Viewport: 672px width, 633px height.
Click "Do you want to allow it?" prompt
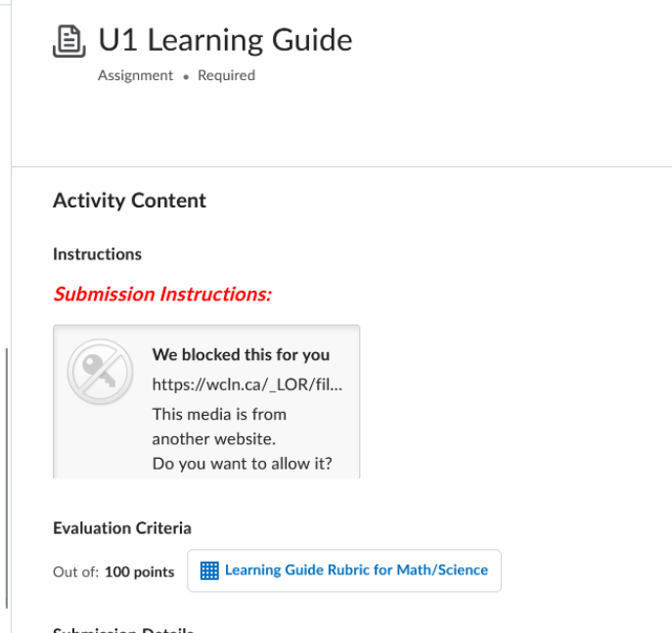click(242, 463)
